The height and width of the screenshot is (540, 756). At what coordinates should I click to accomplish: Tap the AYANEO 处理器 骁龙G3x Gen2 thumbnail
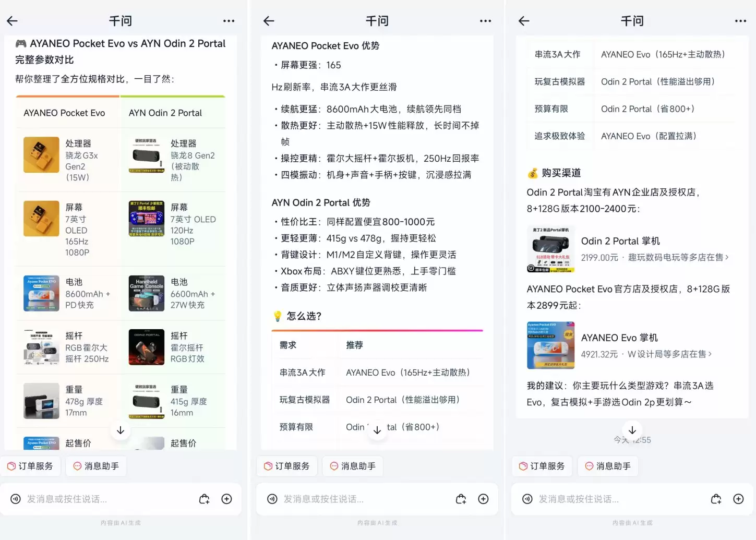(x=41, y=155)
